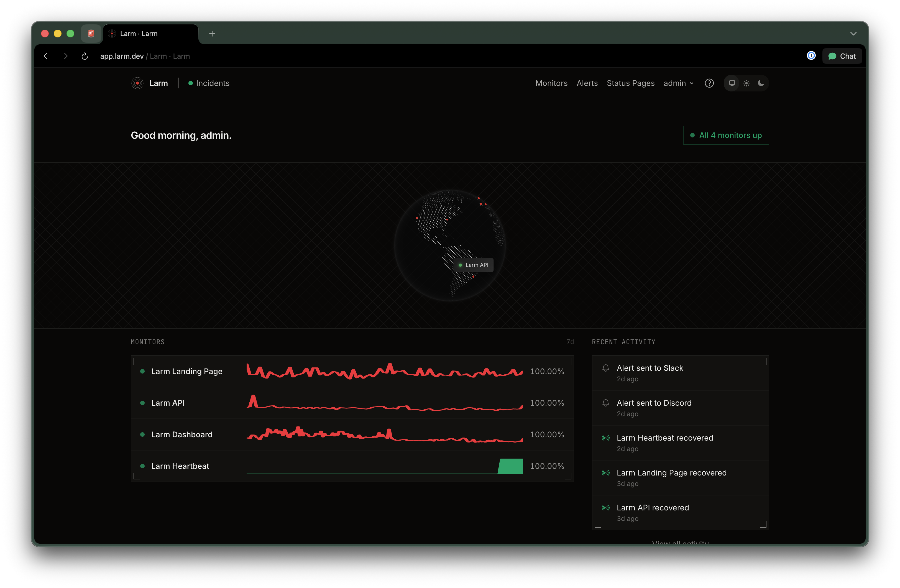Open the help question mark icon

pos(709,83)
